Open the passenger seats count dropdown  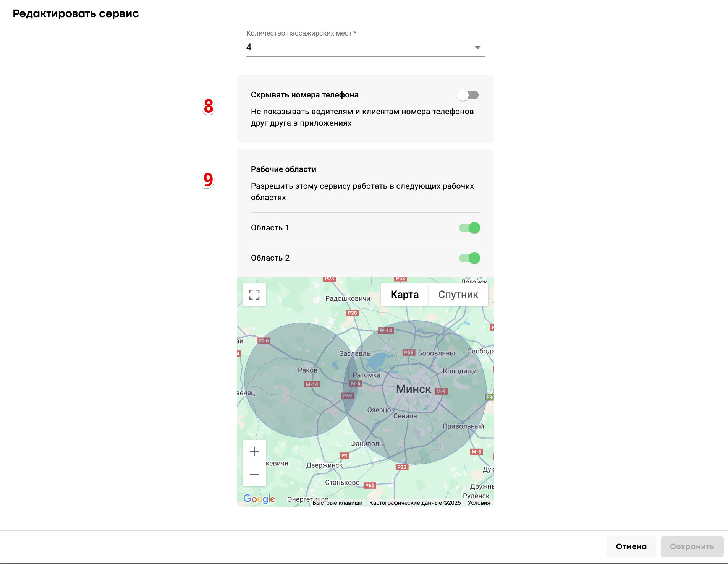[365, 47]
